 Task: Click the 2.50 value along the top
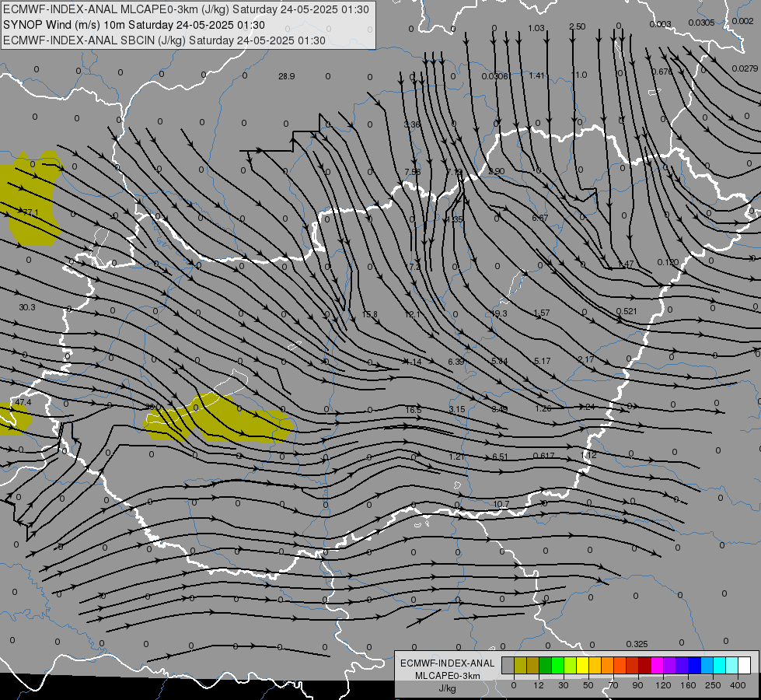tap(577, 26)
